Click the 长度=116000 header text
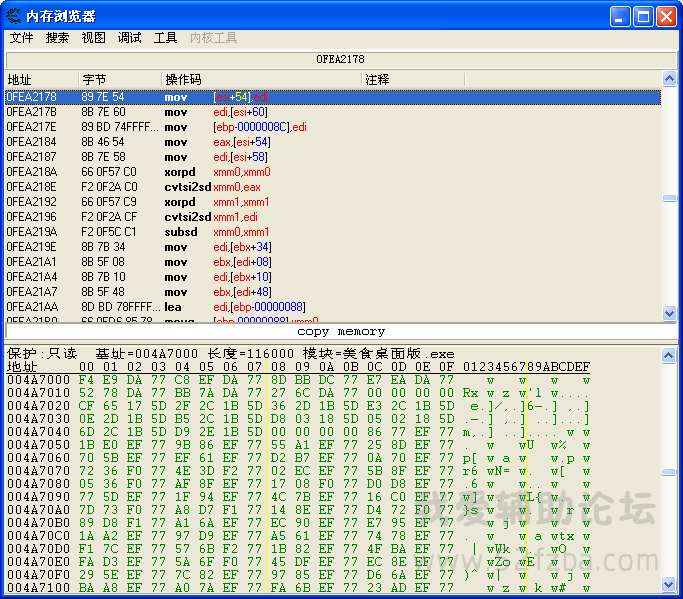This screenshot has width=683, height=599. coord(251,353)
